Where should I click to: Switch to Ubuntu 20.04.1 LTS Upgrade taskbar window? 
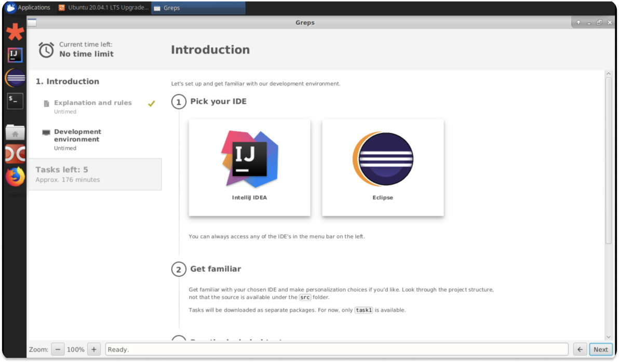point(103,7)
